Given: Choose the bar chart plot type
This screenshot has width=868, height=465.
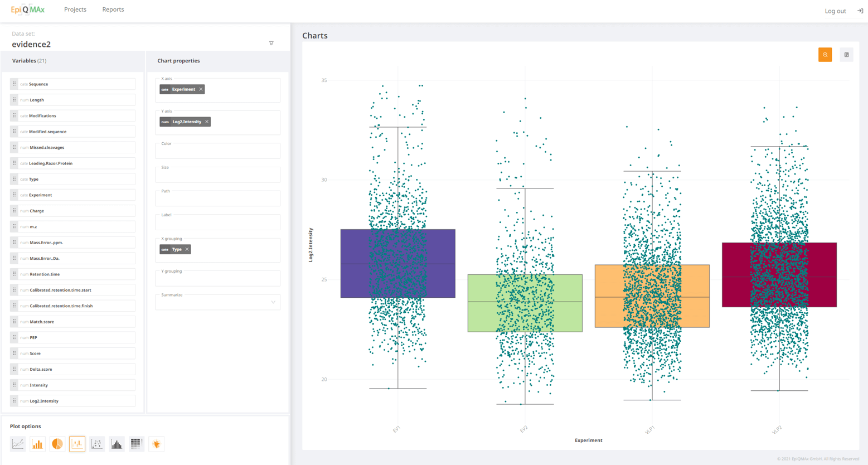Looking at the screenshot, I should pos(37,444).
